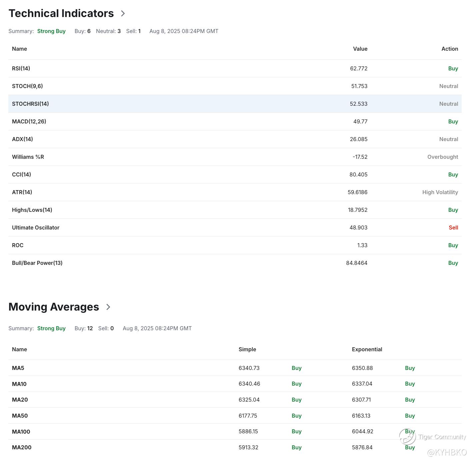The width and height of the screenshot is (476, 463).
Task: Click the Value column header
Action: point(360,49)
